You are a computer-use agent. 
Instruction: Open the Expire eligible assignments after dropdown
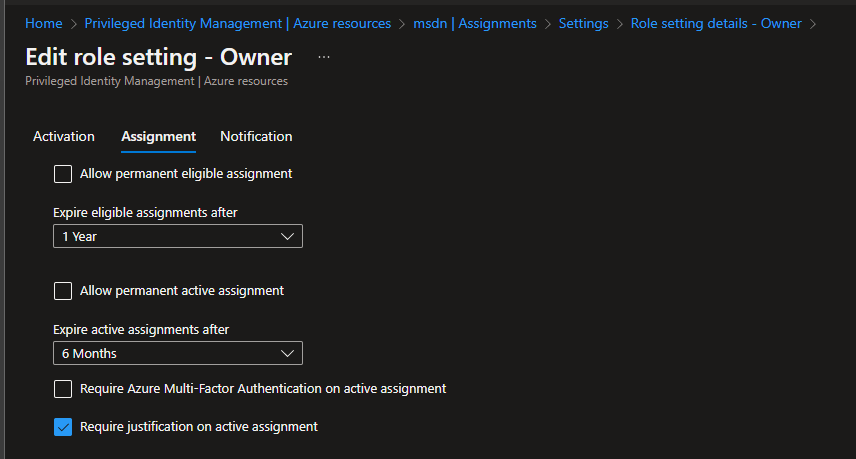[x=178, y=236]
